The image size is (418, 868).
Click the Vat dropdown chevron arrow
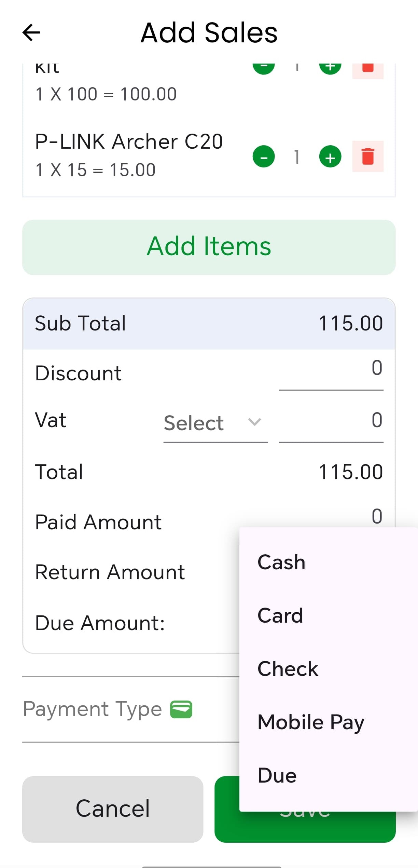click(x=254, y=422)
